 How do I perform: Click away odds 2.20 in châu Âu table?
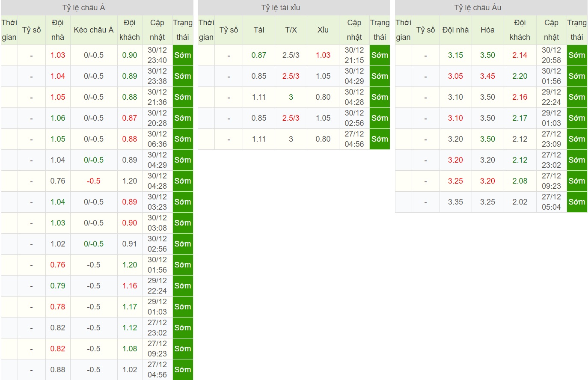(520, 76)
